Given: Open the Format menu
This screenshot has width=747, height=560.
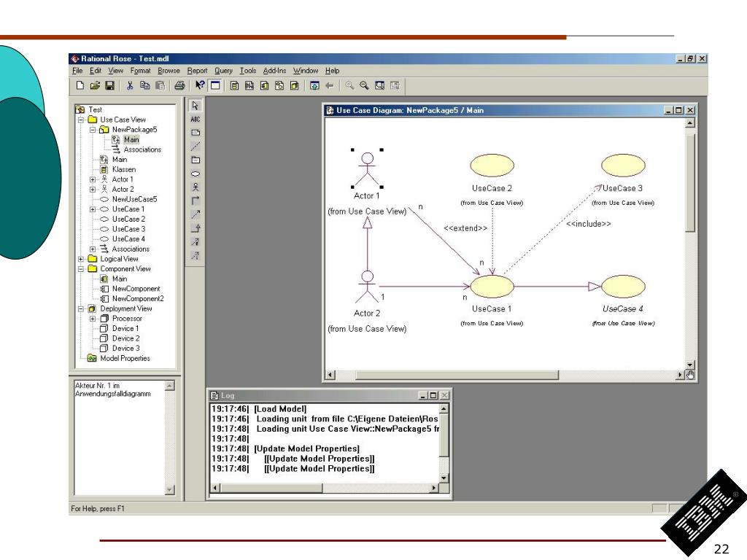Looking at the screenshot, I should [140, 71].
